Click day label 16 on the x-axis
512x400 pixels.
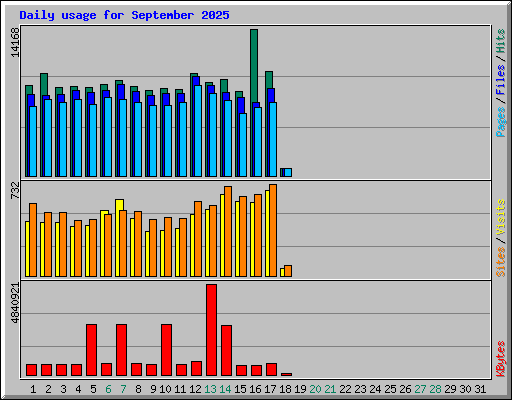click(x=255, y=389)
